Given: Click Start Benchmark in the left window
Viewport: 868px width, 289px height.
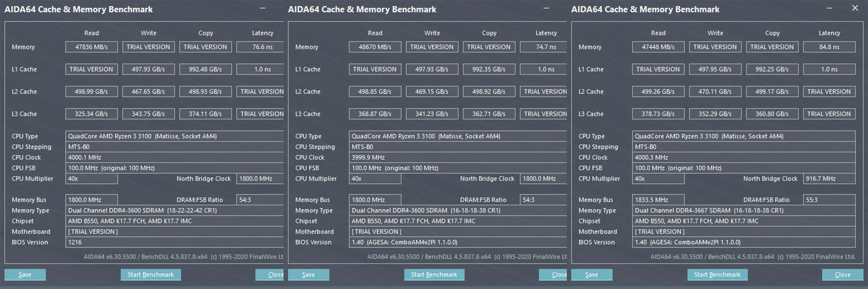Looking at the screenshot, I should coord(151,275).
